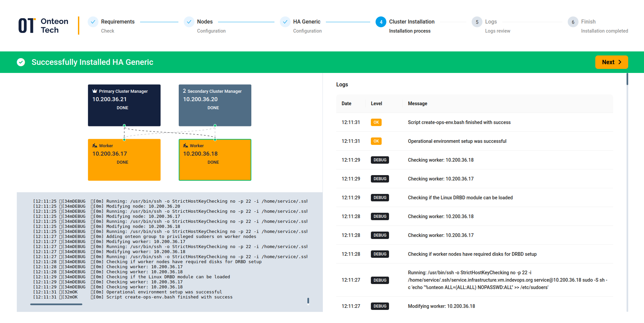Select the Worker node 10.200.36.18 card

point(215,160)
